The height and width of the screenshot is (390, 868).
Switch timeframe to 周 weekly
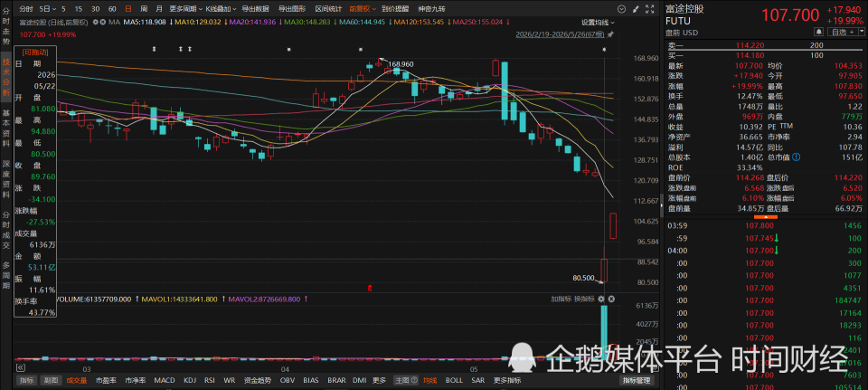144,9
